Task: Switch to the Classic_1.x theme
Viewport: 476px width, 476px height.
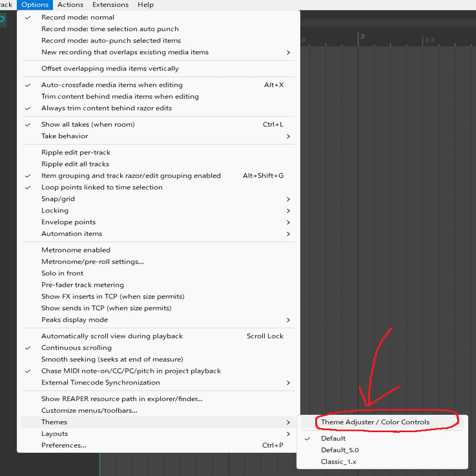Action: coord(382,462)
